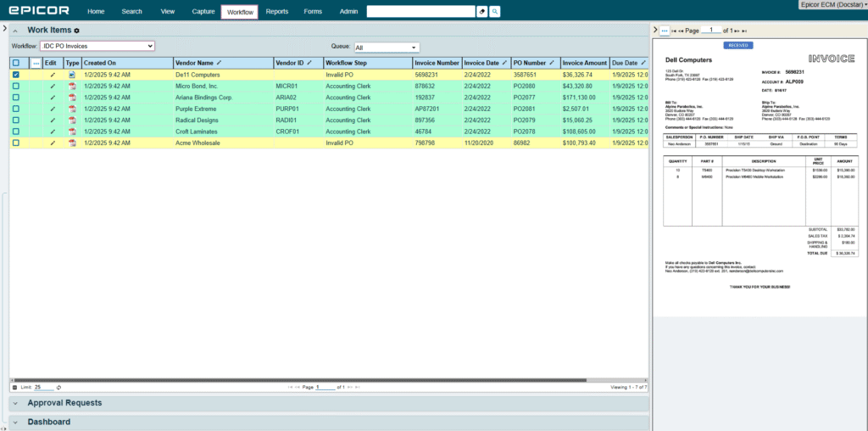Click the document viewer page number field
The image size is (868, 431).
click(715, 31)
